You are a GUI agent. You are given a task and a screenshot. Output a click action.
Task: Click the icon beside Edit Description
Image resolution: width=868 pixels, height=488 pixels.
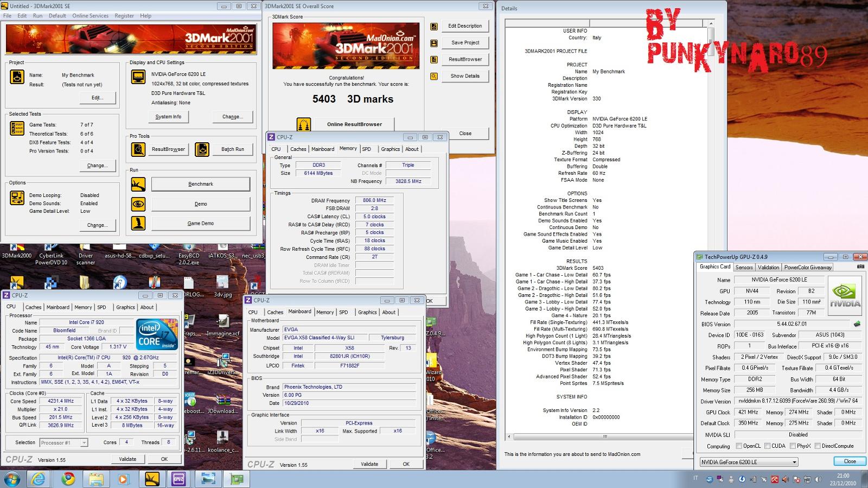434,26
